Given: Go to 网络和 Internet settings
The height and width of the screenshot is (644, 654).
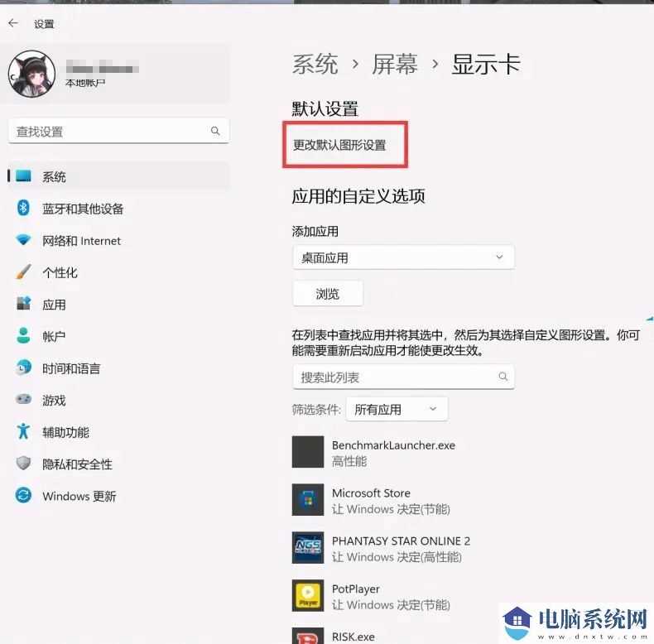Looking at the screenshot, I should (118, 240).
